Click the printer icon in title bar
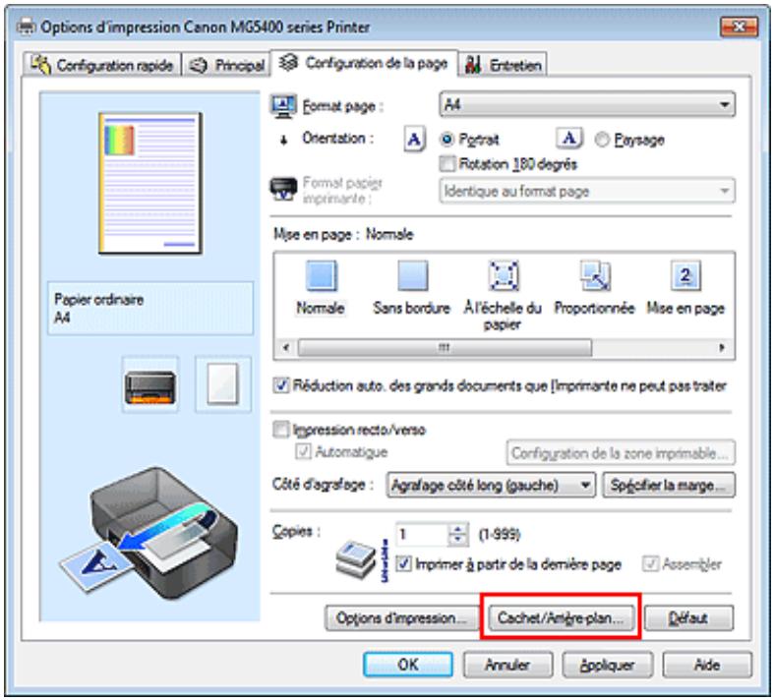774x700 pixels. pos(26,27)
